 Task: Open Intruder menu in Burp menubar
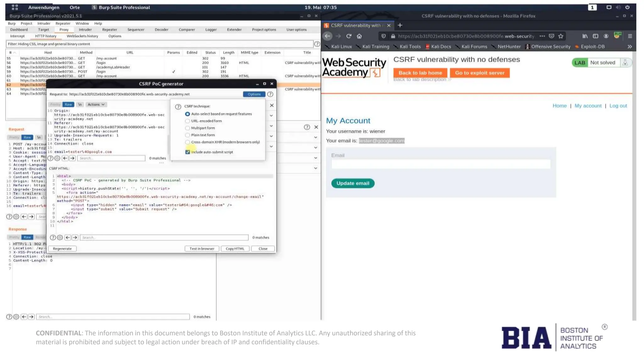coord(44,23)
